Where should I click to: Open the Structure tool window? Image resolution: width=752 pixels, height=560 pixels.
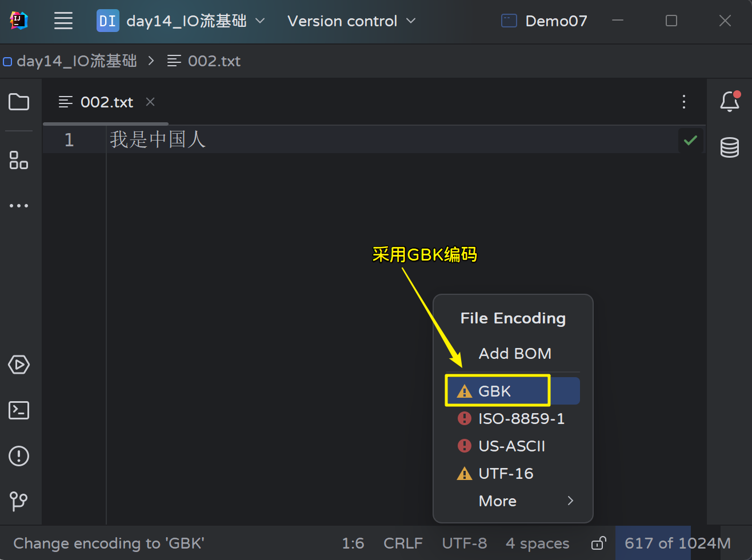tap(19, 160)
